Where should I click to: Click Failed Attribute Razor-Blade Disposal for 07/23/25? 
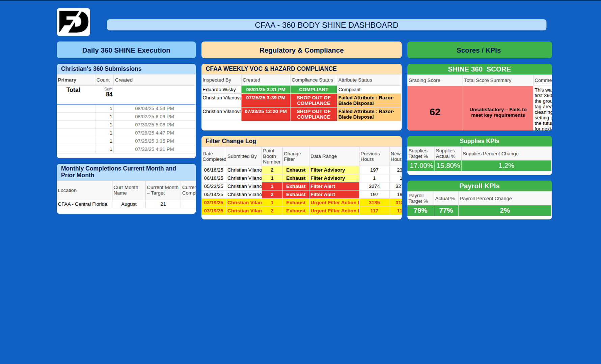369,114
